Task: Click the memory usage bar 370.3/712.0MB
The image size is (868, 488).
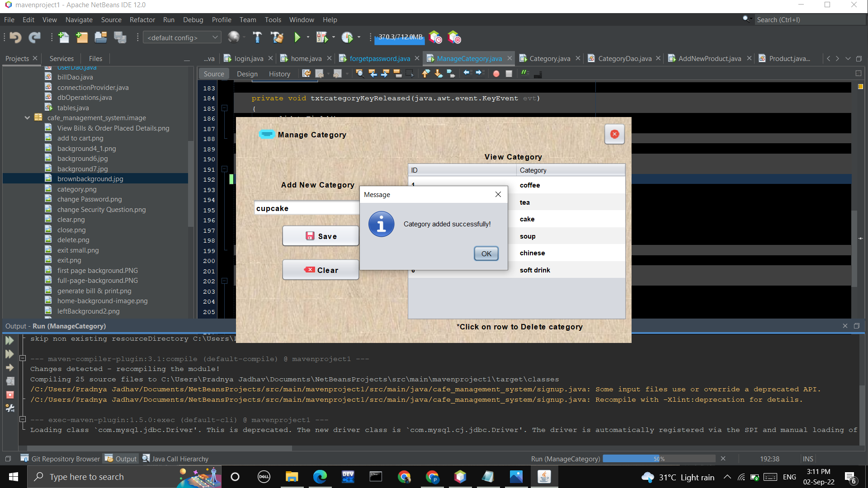Action: point(400,38)
